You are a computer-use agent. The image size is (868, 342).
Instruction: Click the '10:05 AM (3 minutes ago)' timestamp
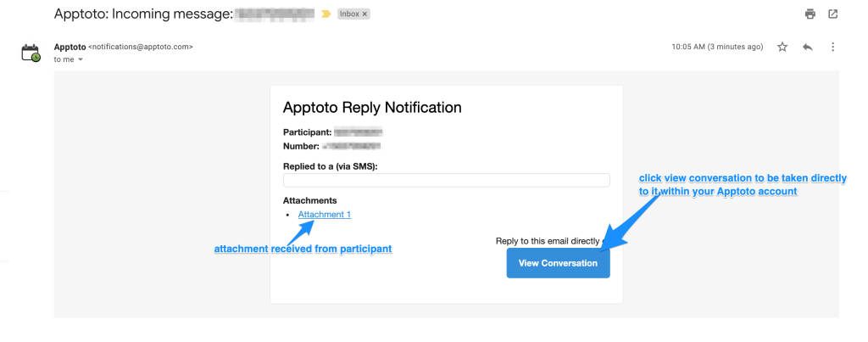717,48
